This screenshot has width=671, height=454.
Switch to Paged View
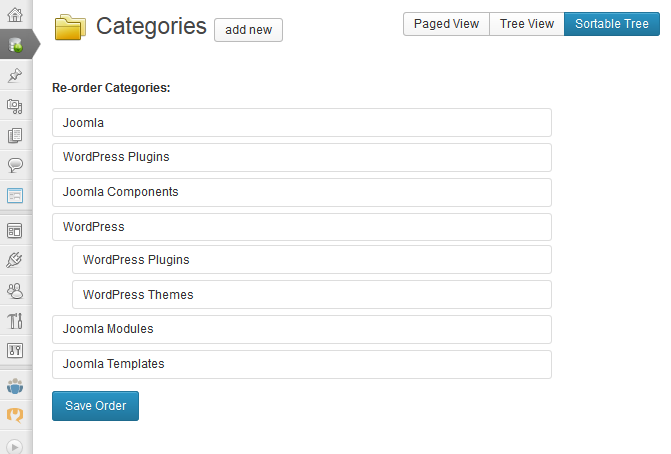446,24
